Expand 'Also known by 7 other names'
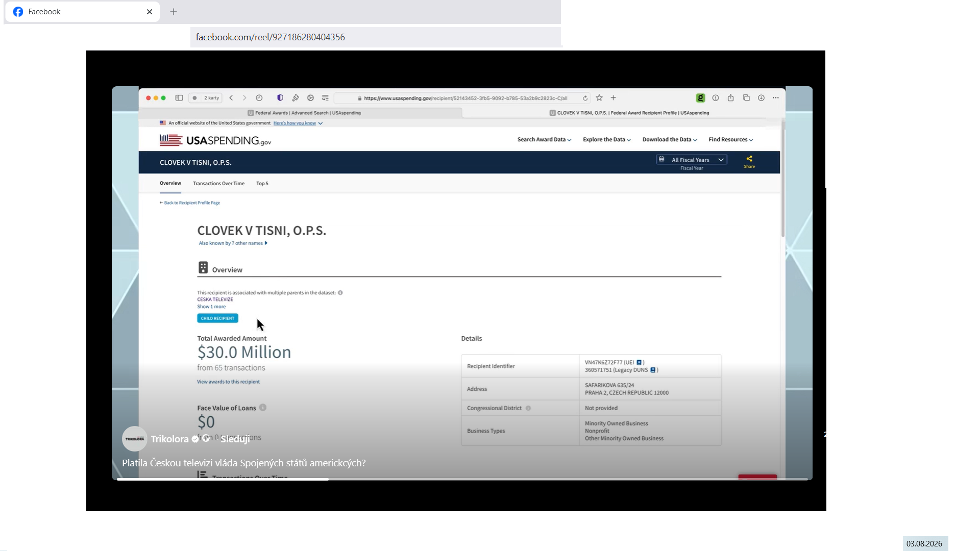Image resolution: width=980 pixels, height=551 pixels. (x=233, y=243)
